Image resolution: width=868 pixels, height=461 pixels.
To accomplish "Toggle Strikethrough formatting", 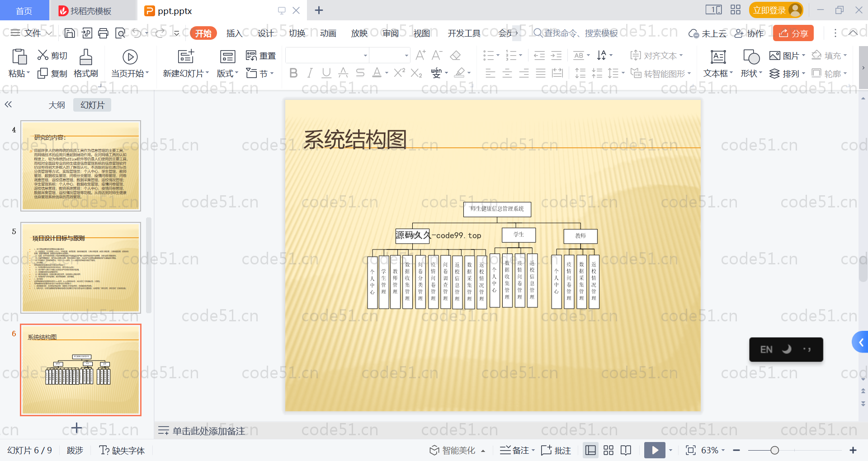I will (360, 73).
